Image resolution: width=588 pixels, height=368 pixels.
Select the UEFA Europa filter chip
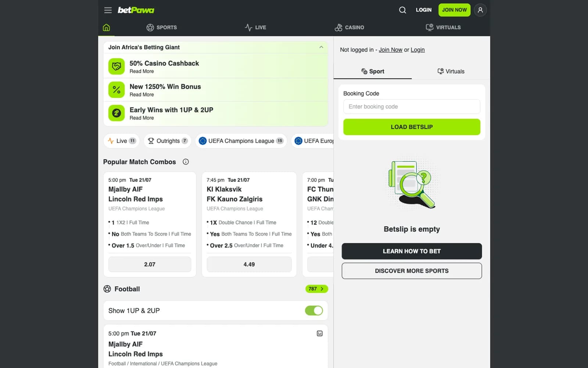[313, 141]
